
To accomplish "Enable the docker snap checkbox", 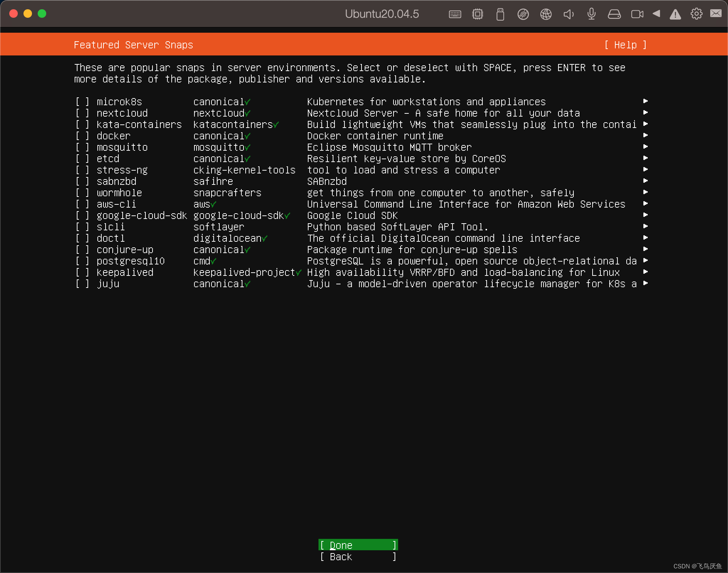I will [82, 136].
